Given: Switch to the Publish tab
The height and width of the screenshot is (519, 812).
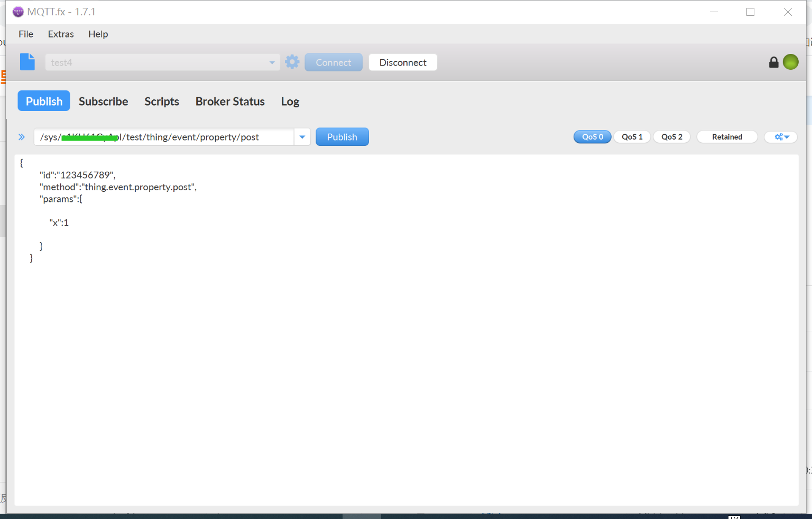Looking at the screenshot, I should (44, 101).
